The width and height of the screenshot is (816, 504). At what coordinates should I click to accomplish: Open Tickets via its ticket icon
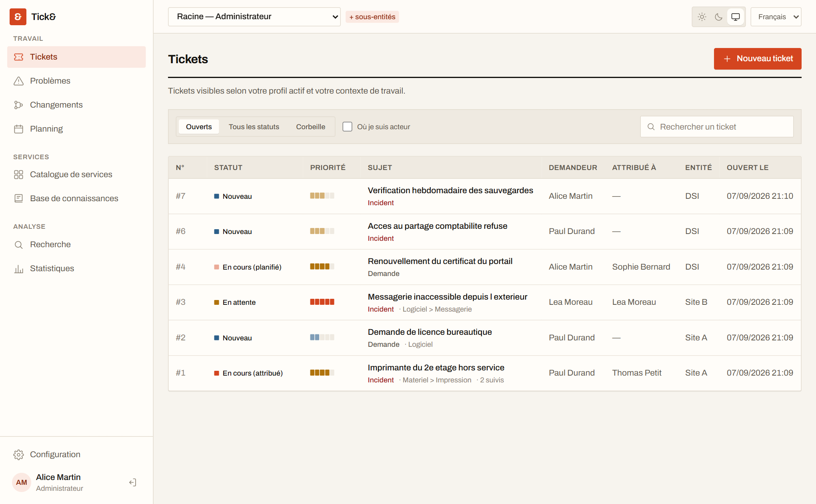pos(19,57)
